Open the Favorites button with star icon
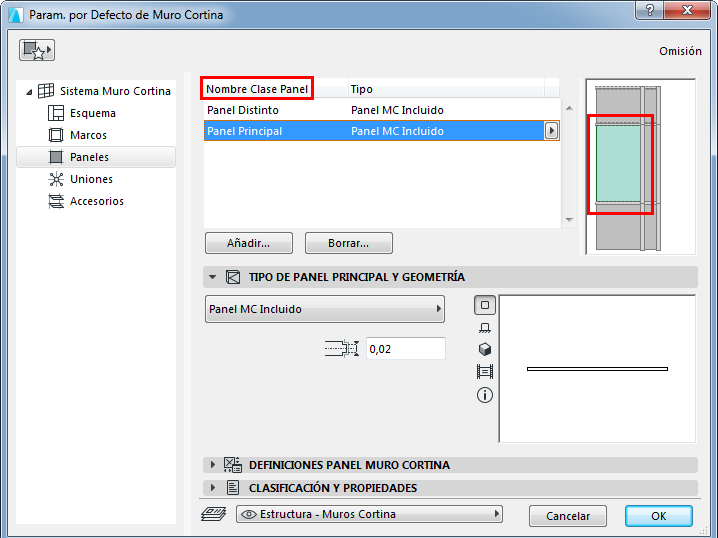 (x=37, y=50)
